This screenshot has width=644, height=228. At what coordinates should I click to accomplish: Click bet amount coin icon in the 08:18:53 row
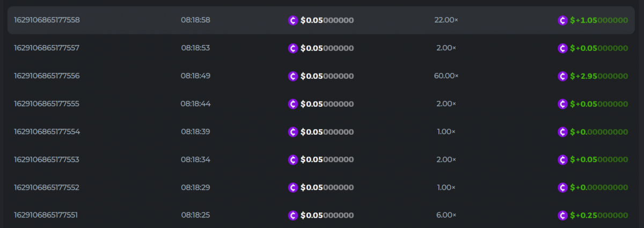tap(293, 48)
